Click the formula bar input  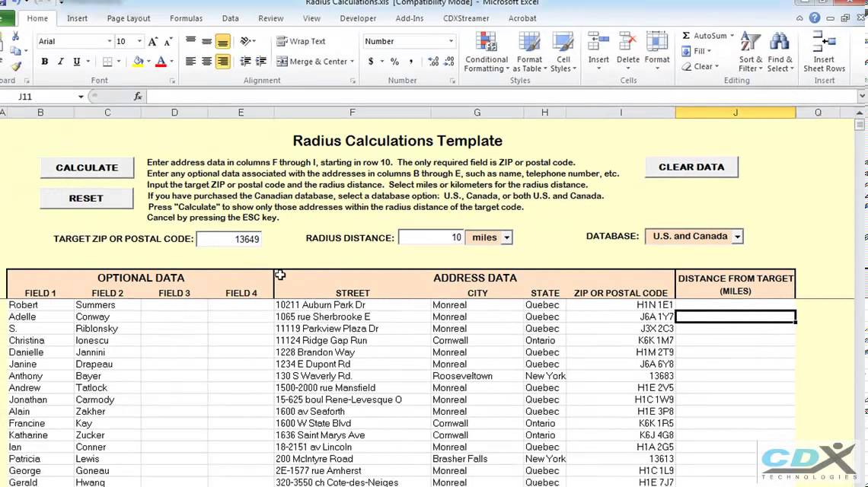501,97
